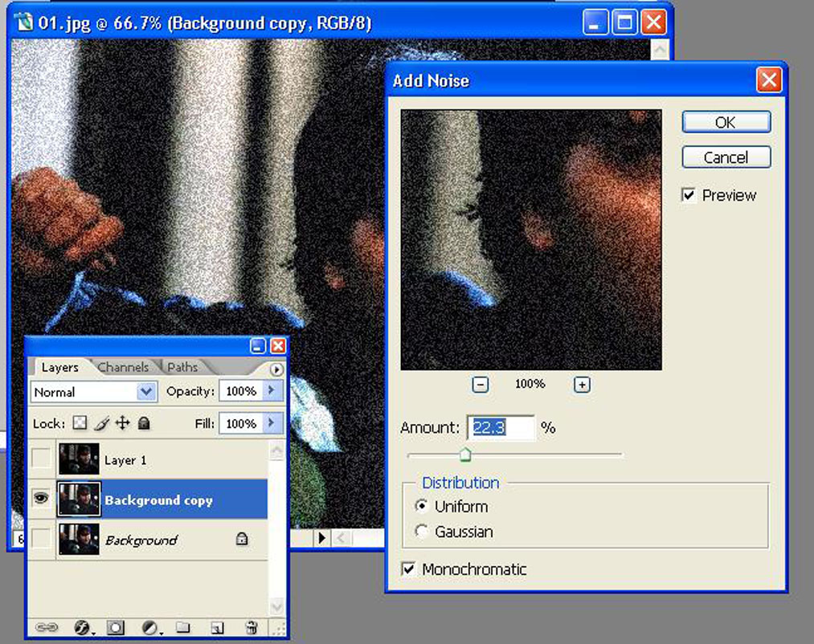814x644 pixels.
Task: Create a new layer
Action: (x=218, y=628)
